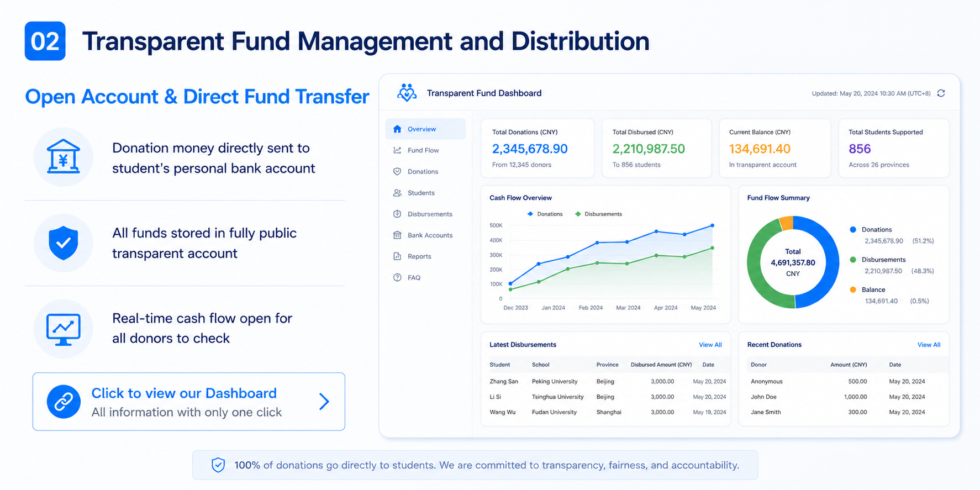Screen dimensions: 980x490
Task: Click the heart-people dashboard logo
Action: tap(407, 93)
